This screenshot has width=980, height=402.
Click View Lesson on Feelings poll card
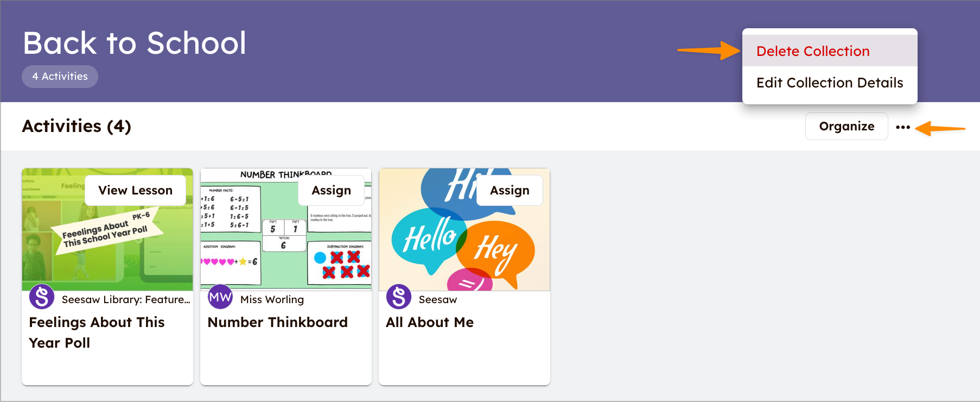(135, 190)
